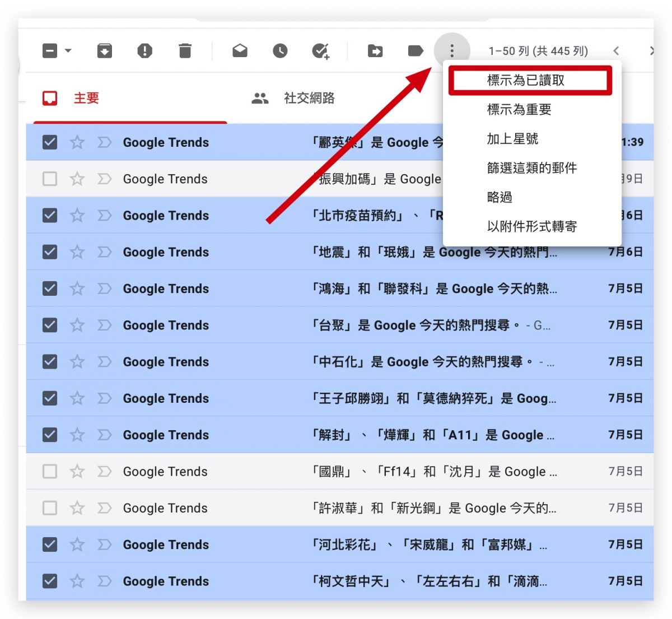Click the Archive icon in toolbar
Screen dimensions: 672x619
[x=105, y=51]
